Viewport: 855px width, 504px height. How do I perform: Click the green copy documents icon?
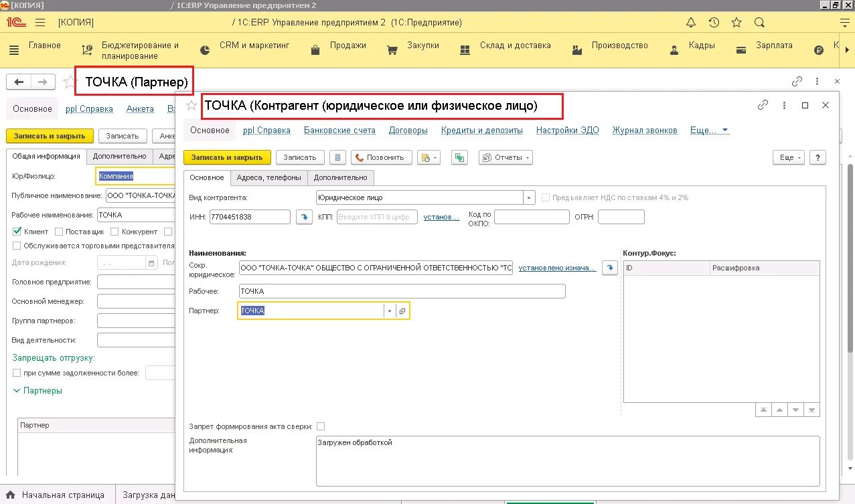click(x=459, y=157)
